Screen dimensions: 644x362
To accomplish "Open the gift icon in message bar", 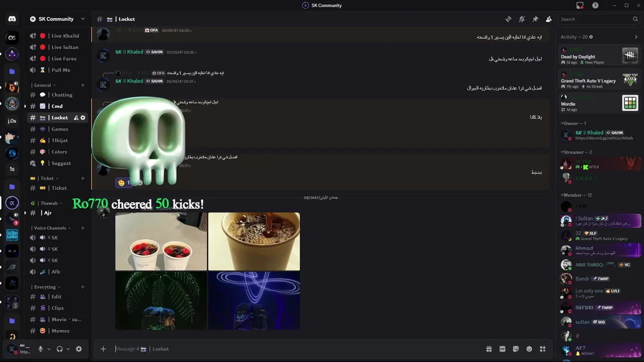I will pos(489,349).
